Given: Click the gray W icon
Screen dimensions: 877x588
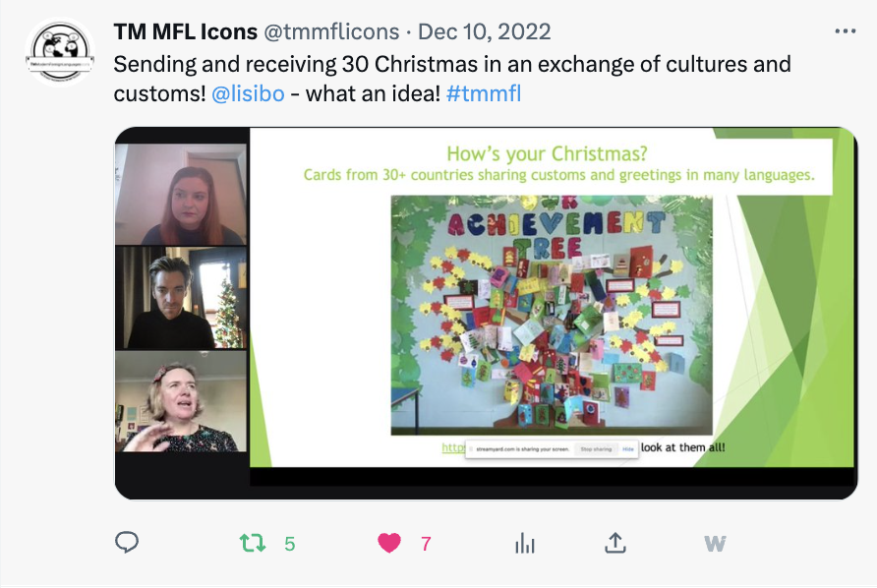Looking at the screenshot, I should coord(715,543).
